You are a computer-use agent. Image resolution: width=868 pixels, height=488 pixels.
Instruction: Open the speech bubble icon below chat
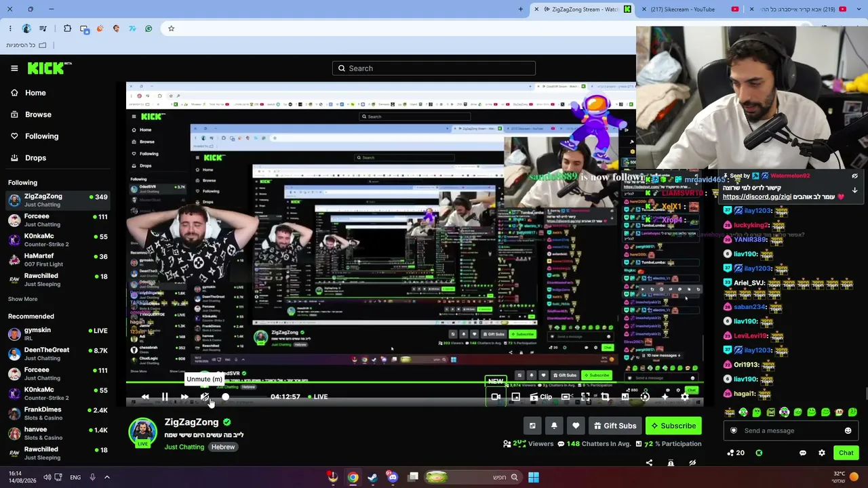(x=803, y=453)
